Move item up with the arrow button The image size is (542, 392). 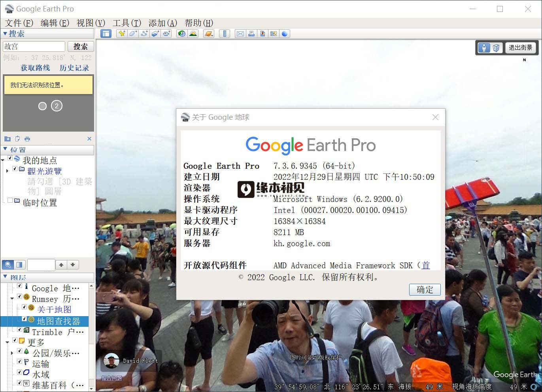click(x=61, y=265)
